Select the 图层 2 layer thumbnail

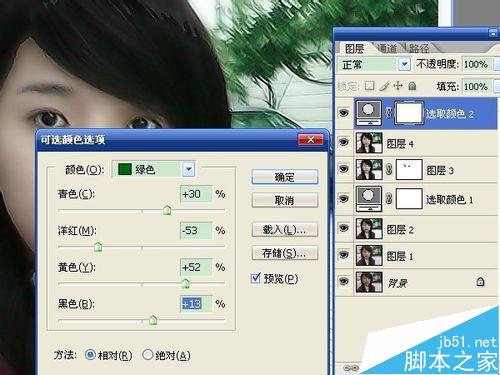tap(369, 228)
